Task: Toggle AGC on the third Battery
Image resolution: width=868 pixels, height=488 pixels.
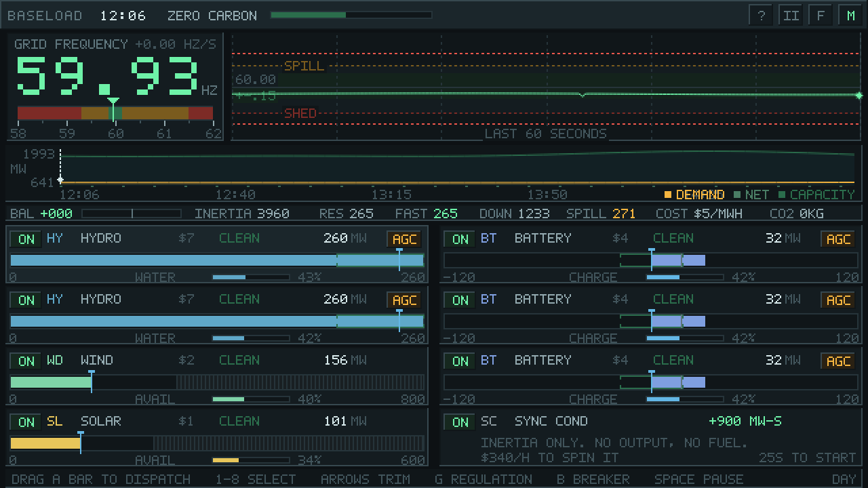Action: point(838,361)
